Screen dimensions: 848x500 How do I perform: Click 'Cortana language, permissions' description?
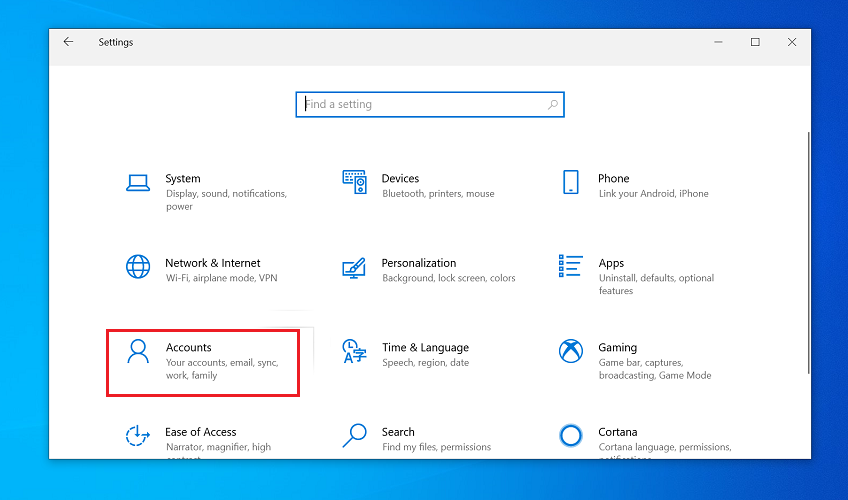point(665,448)
